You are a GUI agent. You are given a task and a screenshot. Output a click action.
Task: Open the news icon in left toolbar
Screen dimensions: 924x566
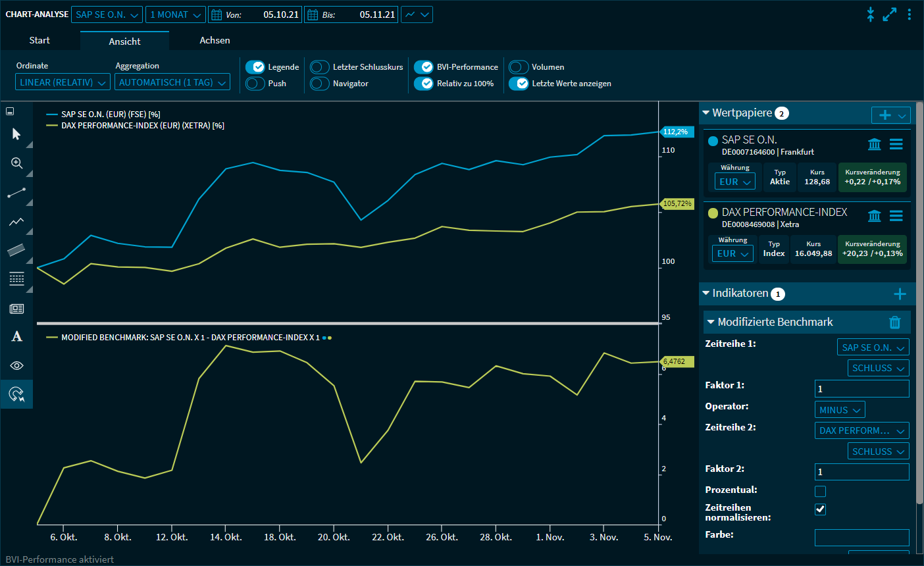[16, 308]
